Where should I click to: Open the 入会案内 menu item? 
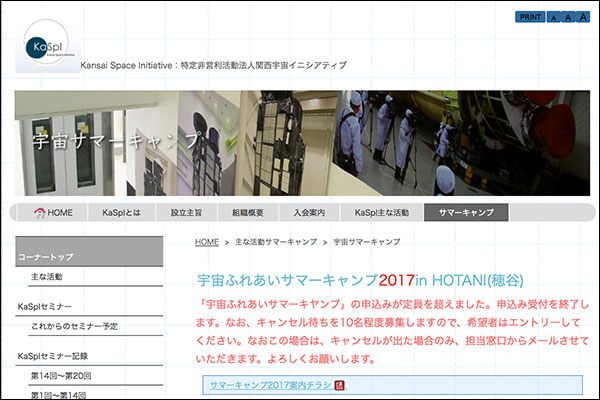tap(309, 212)
